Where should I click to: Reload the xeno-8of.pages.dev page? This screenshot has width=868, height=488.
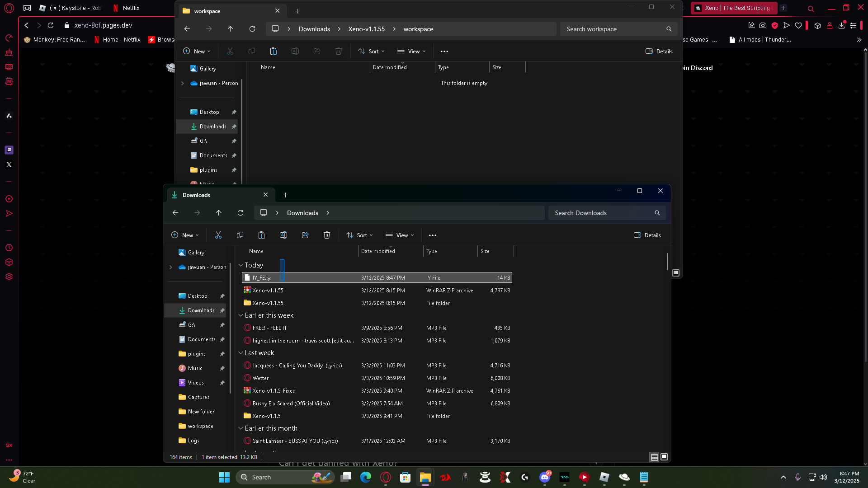coord(51,25)
